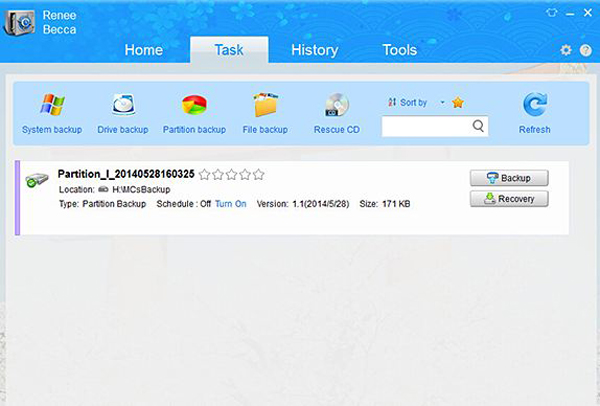The width and height of the screenshot is (600, 406).
Task: Click the Recovery button
Action: point(509,199)
